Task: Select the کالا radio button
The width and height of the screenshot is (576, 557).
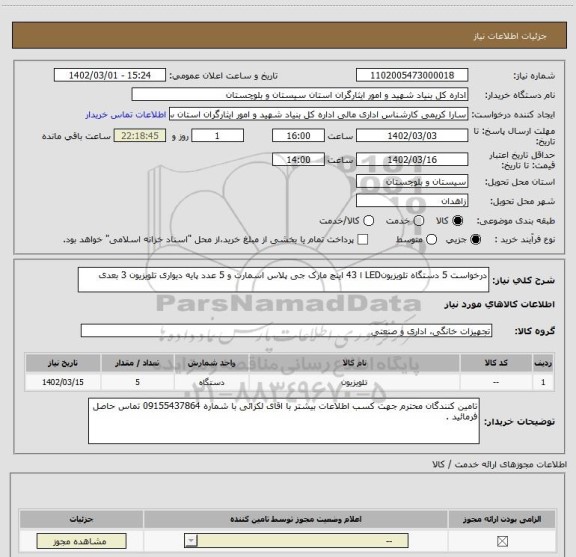Action: point(458,221)
